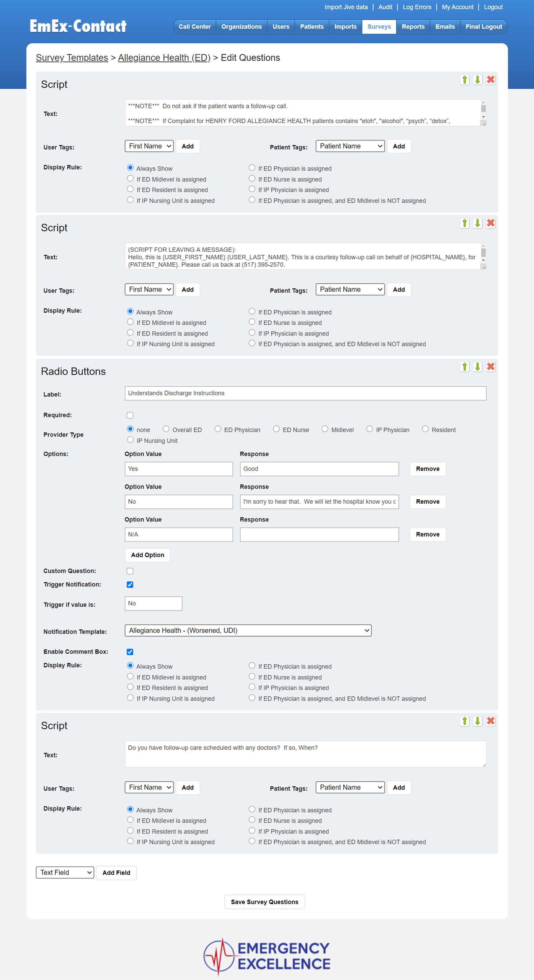Delete the first Script block
This screenshot has width=534, height=980.
click(491, 79)
